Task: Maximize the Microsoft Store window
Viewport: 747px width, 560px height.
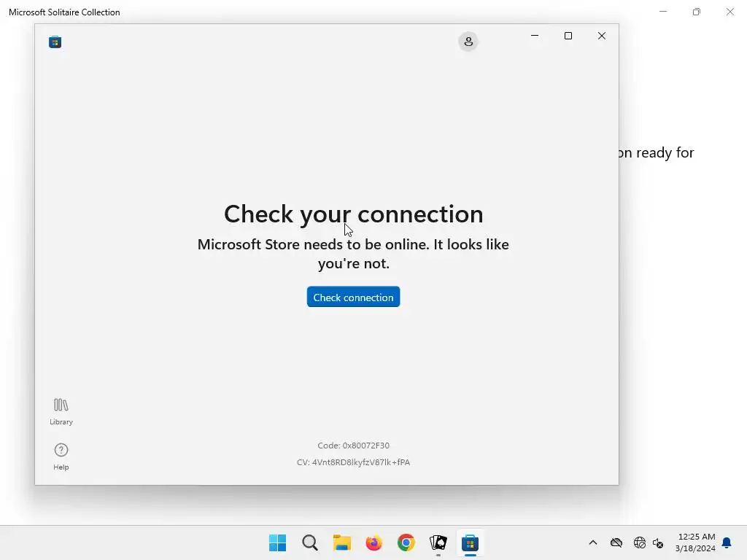Action: coord(568,36)
